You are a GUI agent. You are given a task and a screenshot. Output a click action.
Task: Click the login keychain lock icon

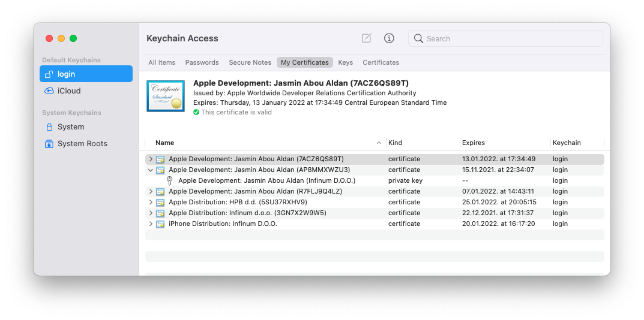tap(49, 74)
